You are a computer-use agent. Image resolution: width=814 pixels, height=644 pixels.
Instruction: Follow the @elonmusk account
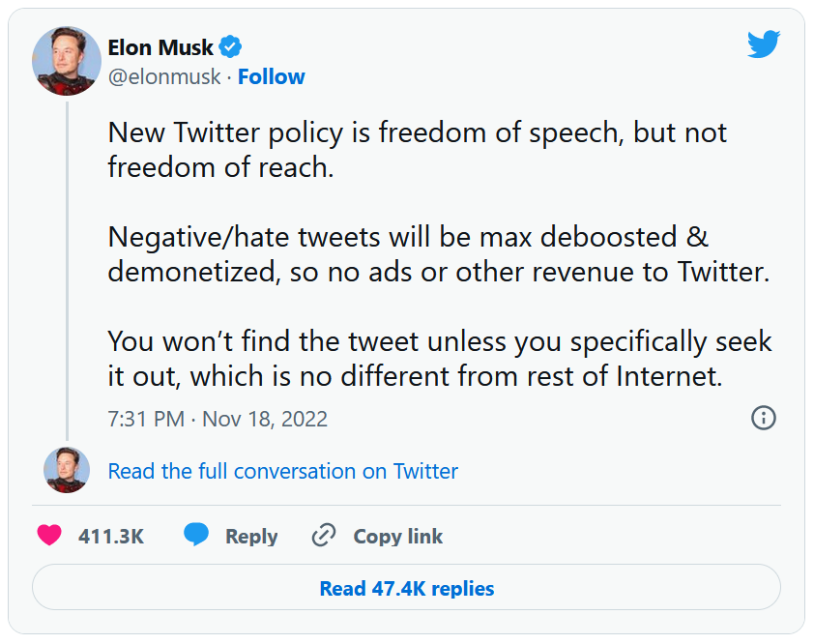click(272, 77)
